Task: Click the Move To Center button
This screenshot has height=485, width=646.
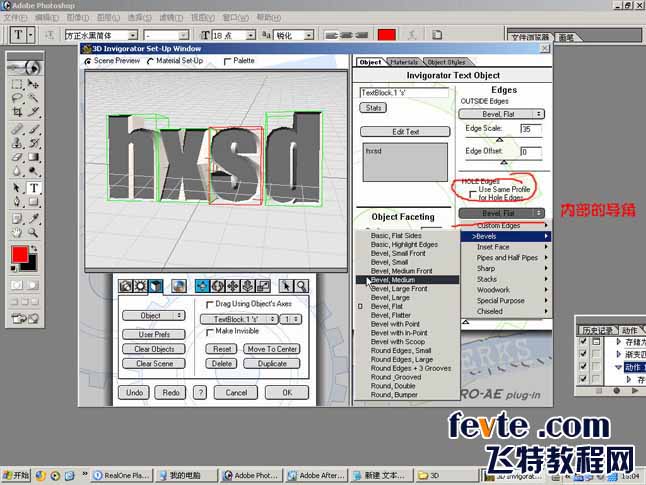Action: (272, 349)
